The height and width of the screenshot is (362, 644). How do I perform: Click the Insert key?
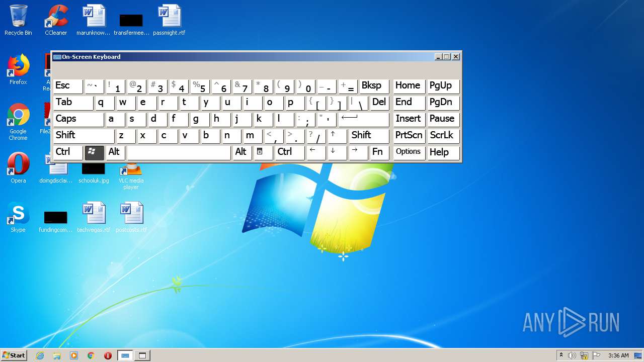[409, 119]
